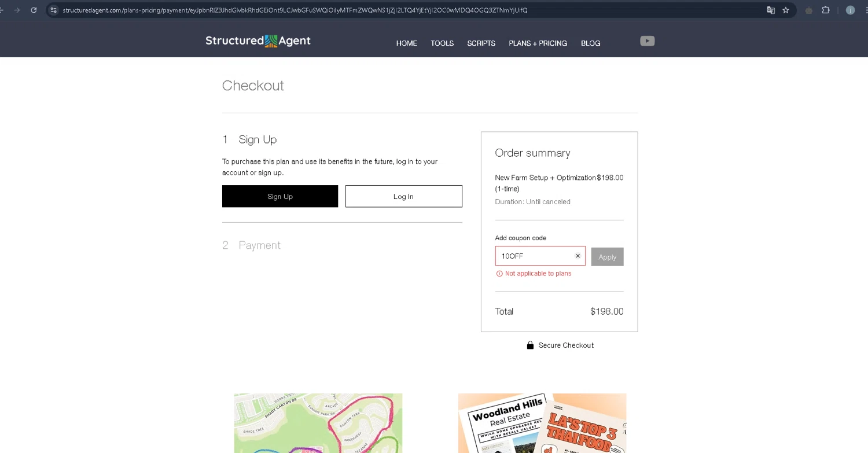Bookmark this page with the star icon
Screen dimensions: 868x453
point(786,10)
